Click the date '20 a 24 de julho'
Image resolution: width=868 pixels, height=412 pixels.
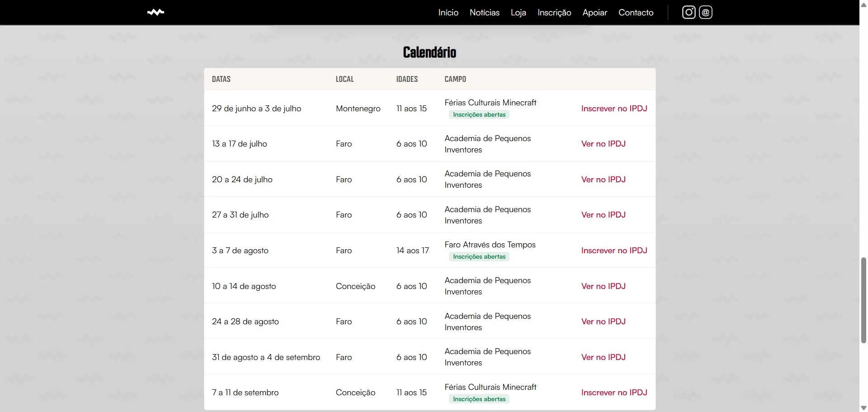(242, 180)
